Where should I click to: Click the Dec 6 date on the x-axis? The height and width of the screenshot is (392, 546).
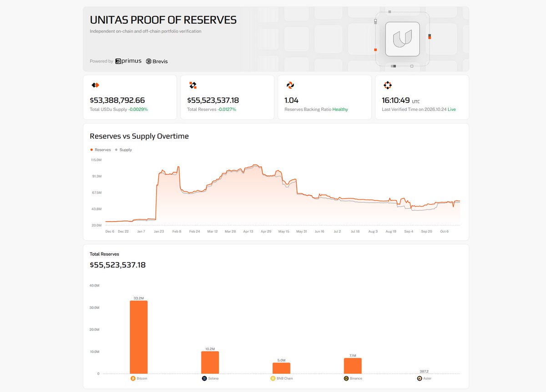pos(110,231)
